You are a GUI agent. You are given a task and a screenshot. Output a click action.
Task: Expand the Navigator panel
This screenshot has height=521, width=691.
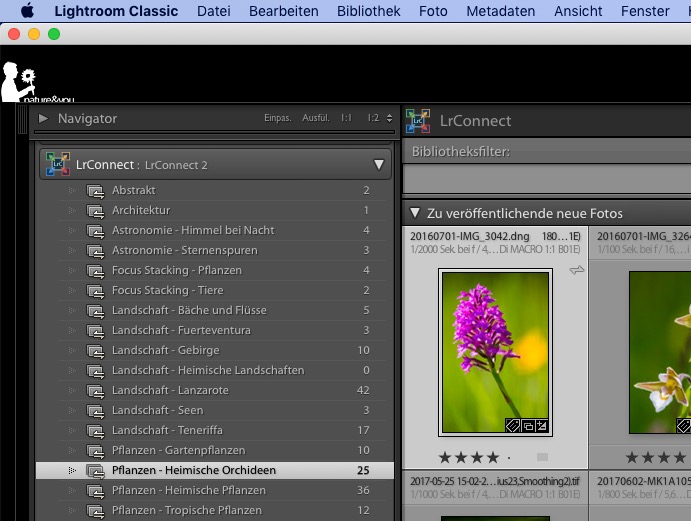pyautogui.click(x=43, y=118)
